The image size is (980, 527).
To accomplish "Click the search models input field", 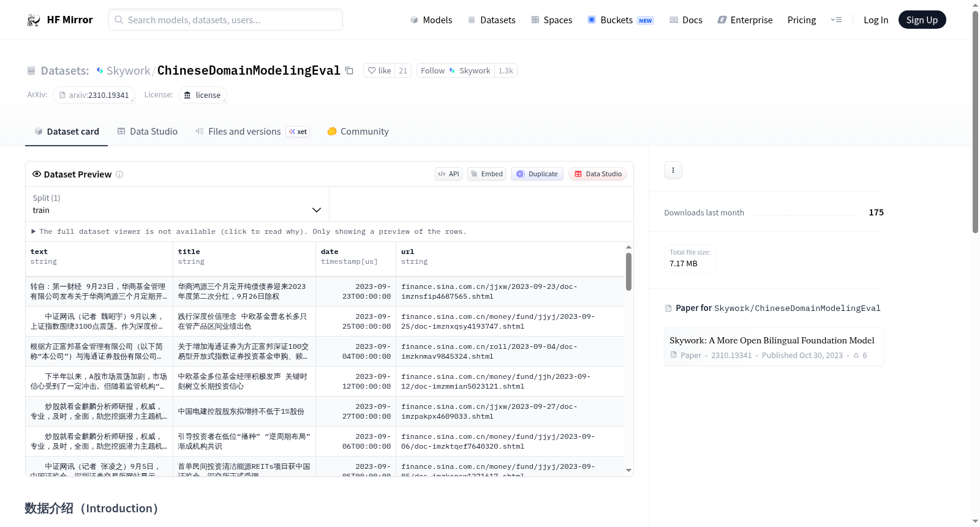I will coord(225,20).
